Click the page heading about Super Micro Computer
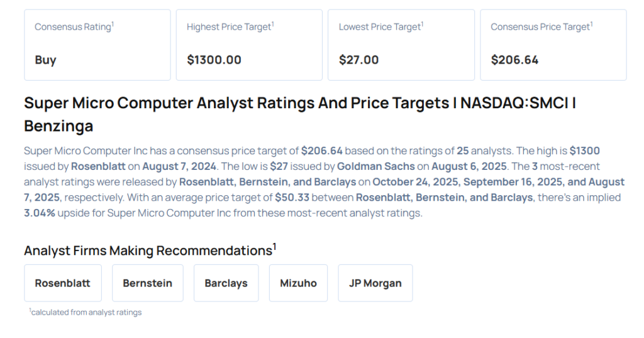Viewport: 644px width, 338px height. pos(299,114)
